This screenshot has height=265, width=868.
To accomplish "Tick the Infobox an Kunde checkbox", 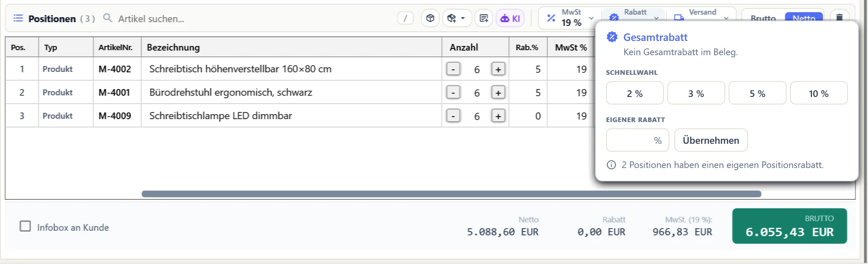I will (25, 226).
